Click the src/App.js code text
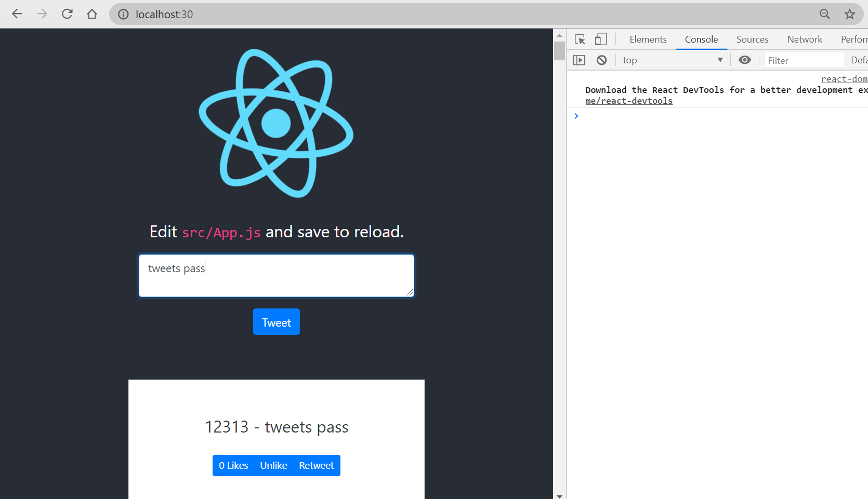The image size is (868, 499). click(x=221, y=233)
